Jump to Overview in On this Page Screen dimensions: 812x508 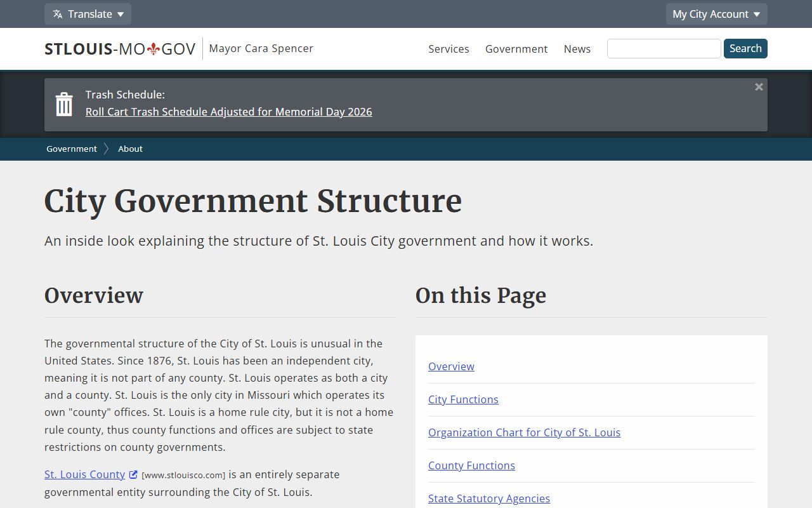click(x=451, y=366)
